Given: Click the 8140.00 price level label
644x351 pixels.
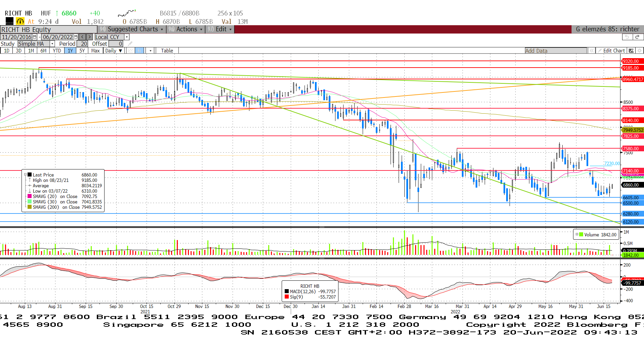Looking at the screenshot, I should coord(632,120).
